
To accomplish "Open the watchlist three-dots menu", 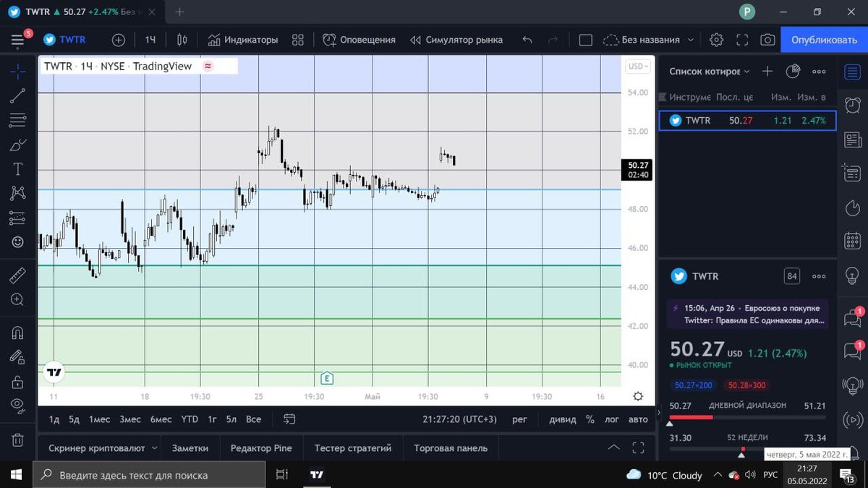I will [819, 72].
